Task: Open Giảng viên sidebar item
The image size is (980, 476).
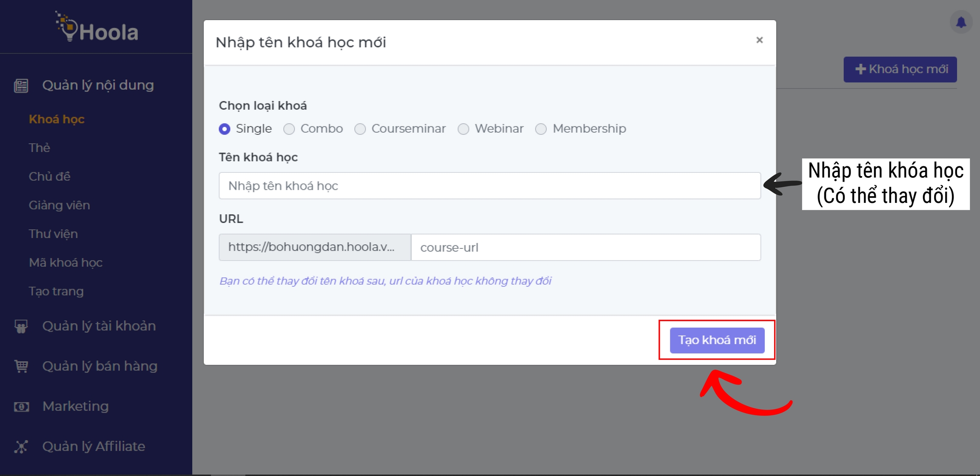Action: (x=59, y=205)
